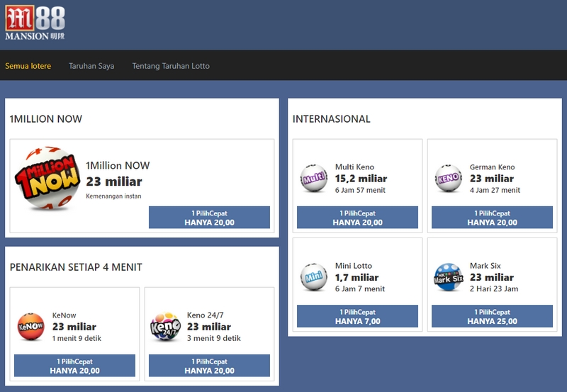The height and width of the screenshot is (392, 567).
Task: Click the 6 Jam 7 menit countdown
Action: (x=360, y=289)
